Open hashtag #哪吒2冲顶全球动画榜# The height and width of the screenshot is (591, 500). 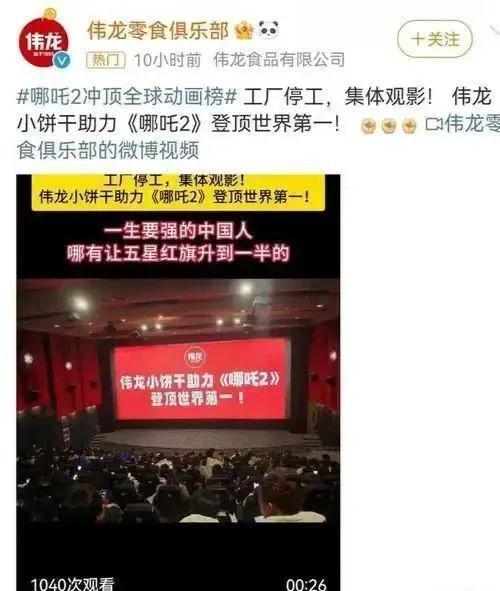(x=127, y=97)
